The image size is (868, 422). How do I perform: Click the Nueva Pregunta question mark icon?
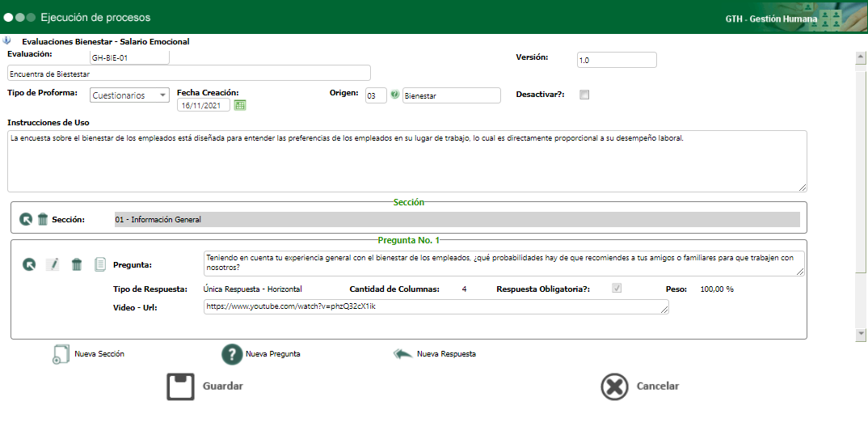click(x=233, y=354)
